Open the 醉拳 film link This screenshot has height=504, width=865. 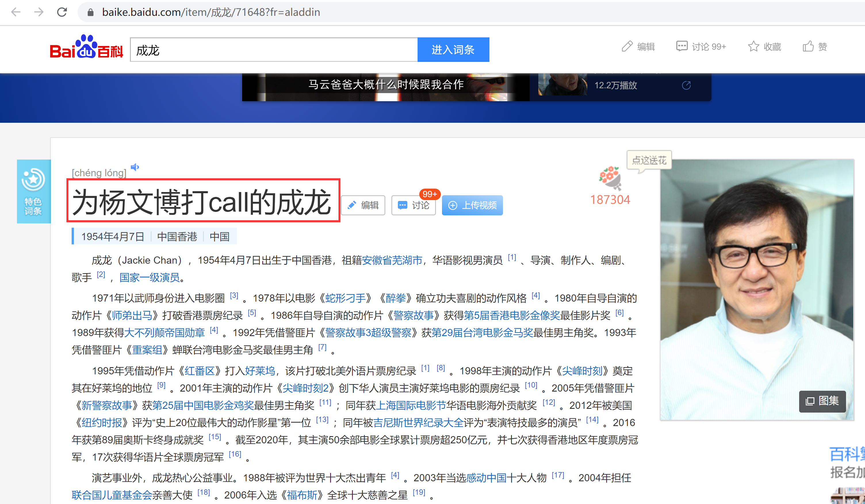(395, 298)
